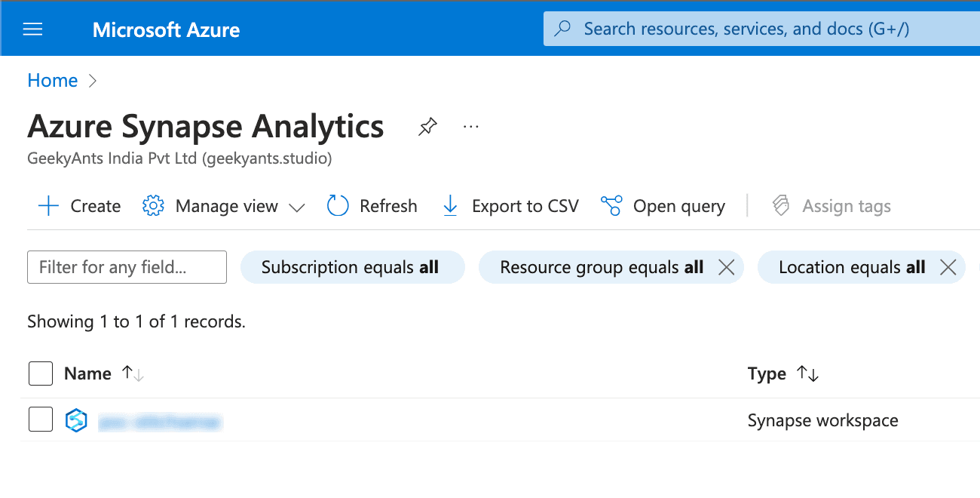Remove the Location equals all filter
Image resolution: width=980 pixels, height=498 pixels.
pyautogui.click(x=948, y=267)
